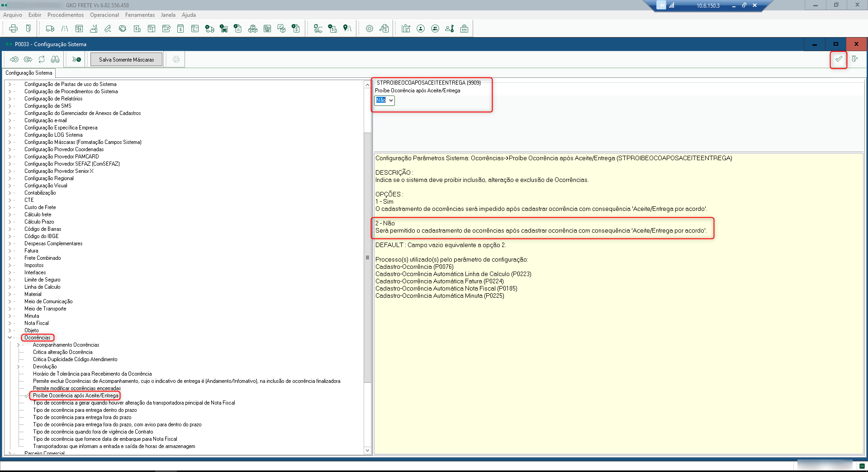Collapse the Ocorrências tree node
This screenshot has width=868, height=472.
tap(9, 338)
